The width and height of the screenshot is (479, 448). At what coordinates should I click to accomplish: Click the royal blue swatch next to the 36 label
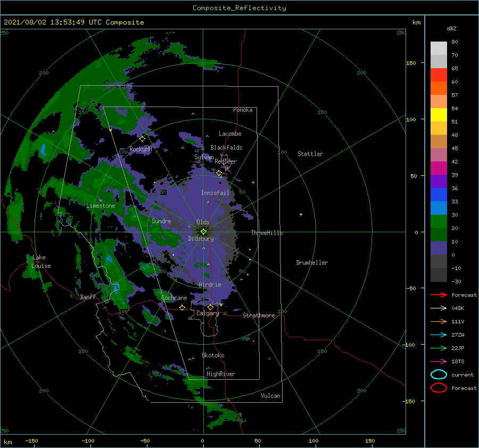click(x=439, y=194)
